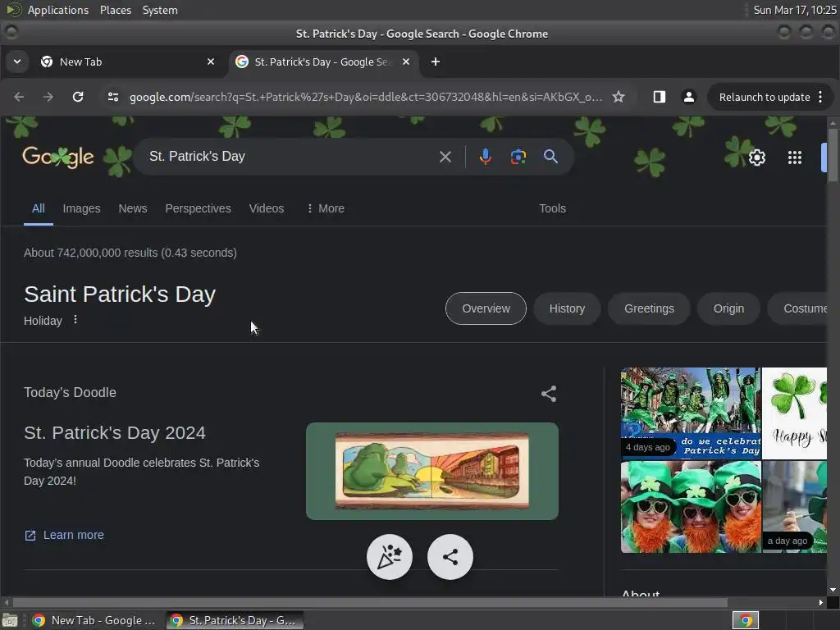This screenshot has height=630, width=840.
Task: Open the St. Patrick's Day doodle image
Action: coord(431,471)
